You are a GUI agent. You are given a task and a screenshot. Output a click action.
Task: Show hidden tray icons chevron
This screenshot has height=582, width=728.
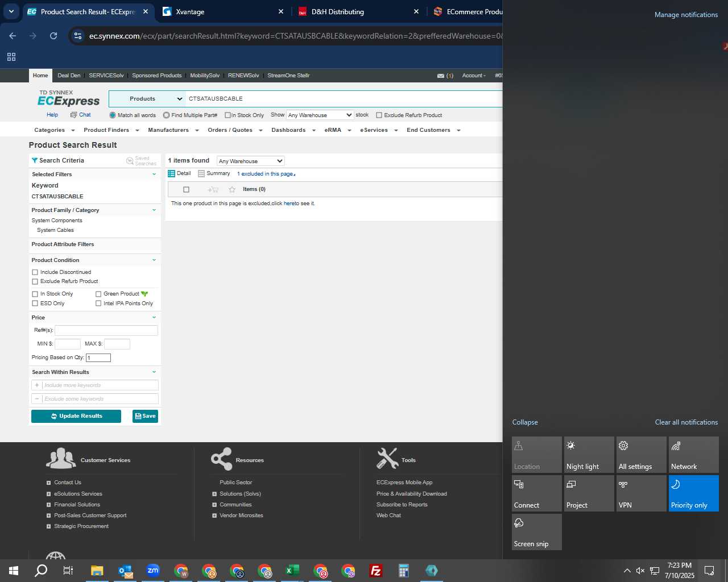[627, 571]
